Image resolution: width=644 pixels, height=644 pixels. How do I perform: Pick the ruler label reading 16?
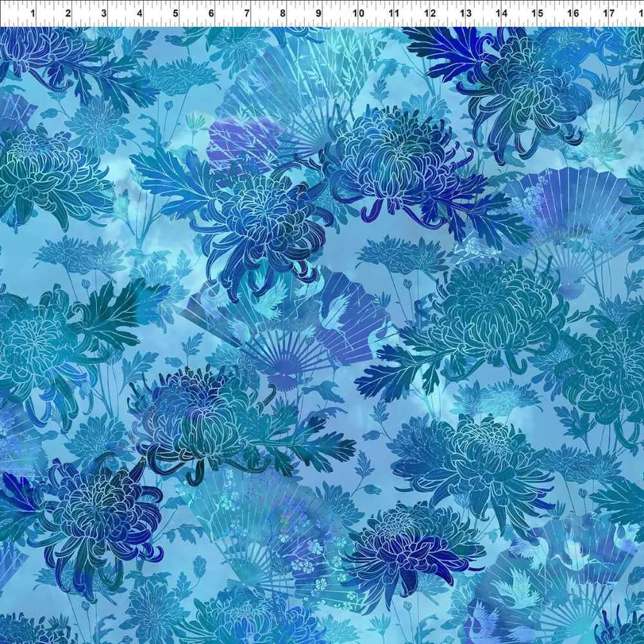573,13
